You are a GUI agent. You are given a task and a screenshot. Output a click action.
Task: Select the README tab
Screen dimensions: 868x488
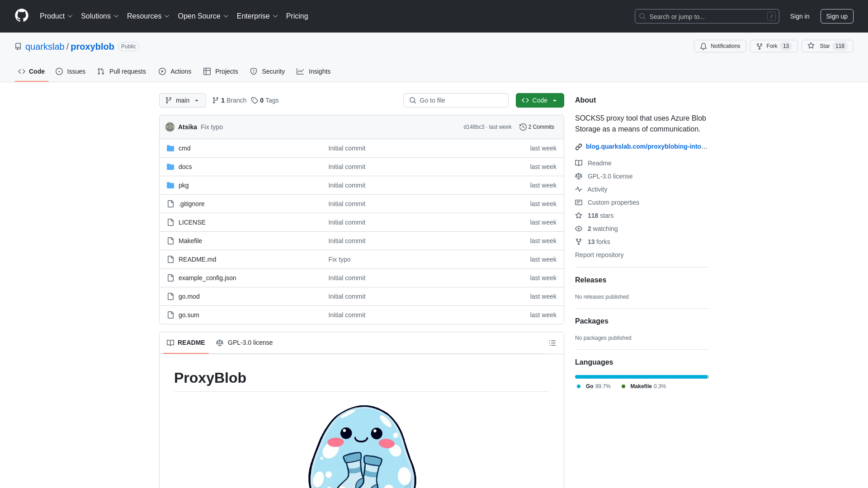pos(186,343)
